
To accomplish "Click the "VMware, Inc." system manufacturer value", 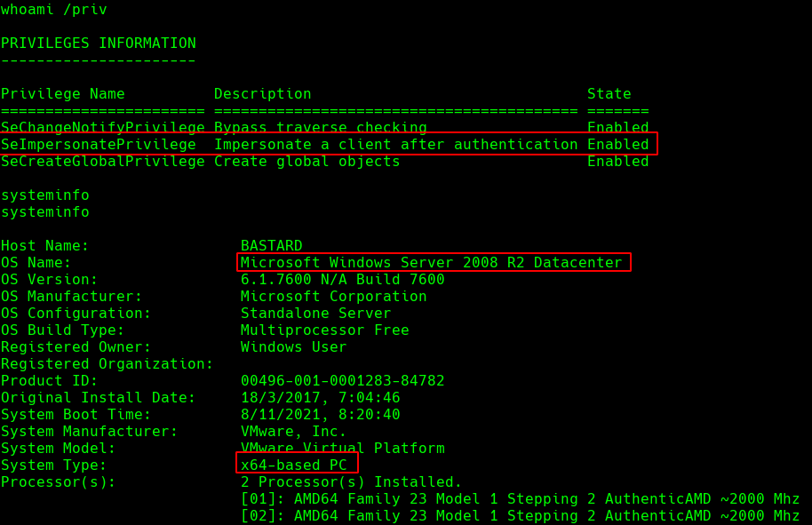I will coord(293,432).
